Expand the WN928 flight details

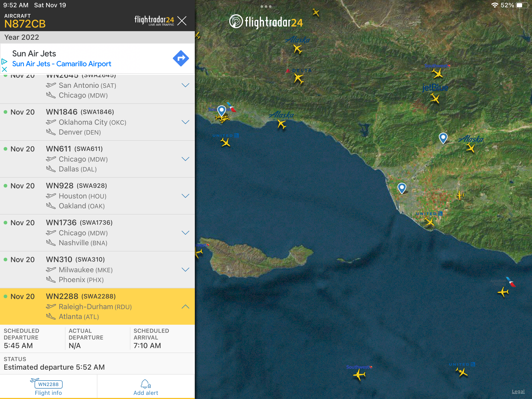(x=185, y=196)
